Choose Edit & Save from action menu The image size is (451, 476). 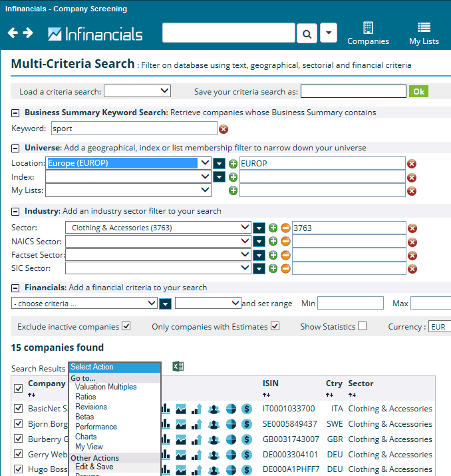click(94, 467)
